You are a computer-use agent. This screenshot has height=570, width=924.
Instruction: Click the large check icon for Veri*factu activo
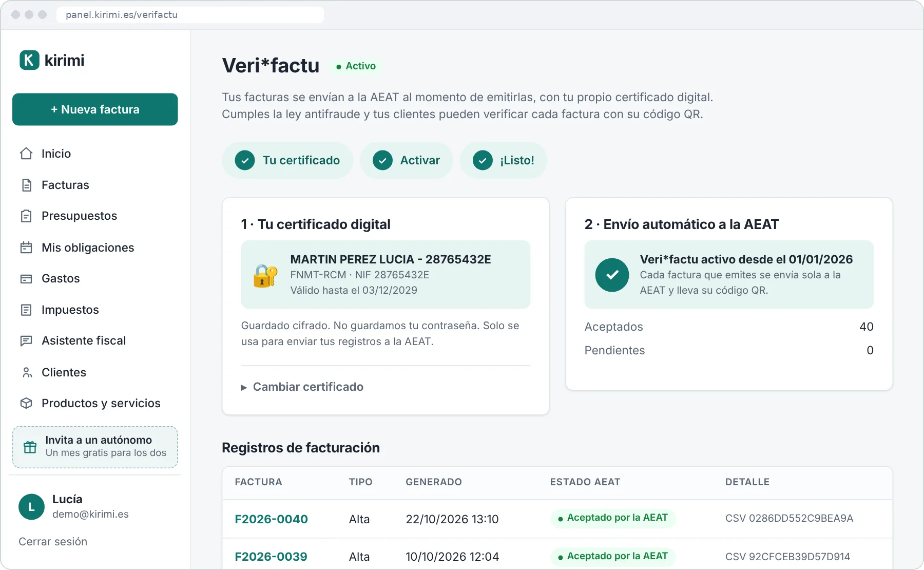[x=612, y=275]
